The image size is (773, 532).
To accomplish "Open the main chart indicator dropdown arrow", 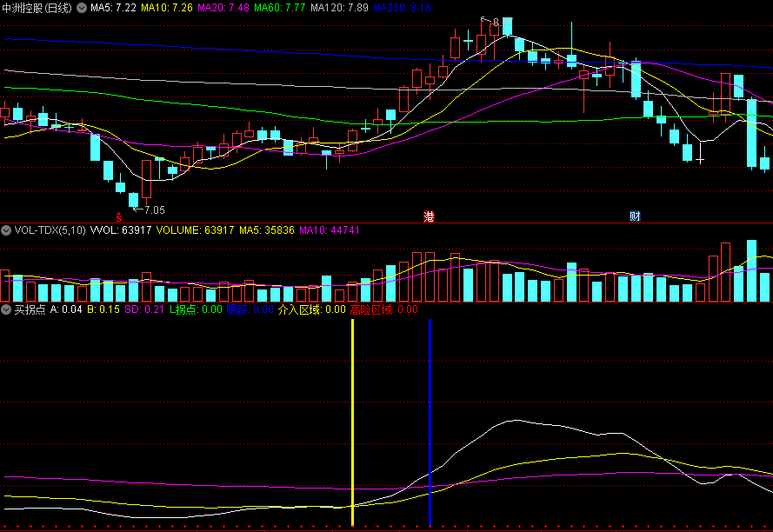I will coord(82,8).
